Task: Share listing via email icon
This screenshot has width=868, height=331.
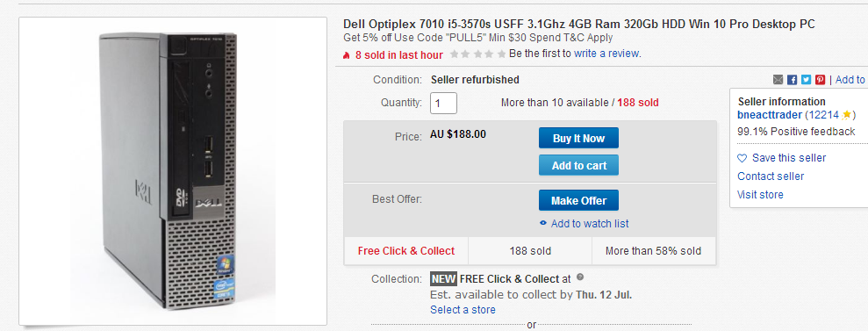Action: pos(778,80)
